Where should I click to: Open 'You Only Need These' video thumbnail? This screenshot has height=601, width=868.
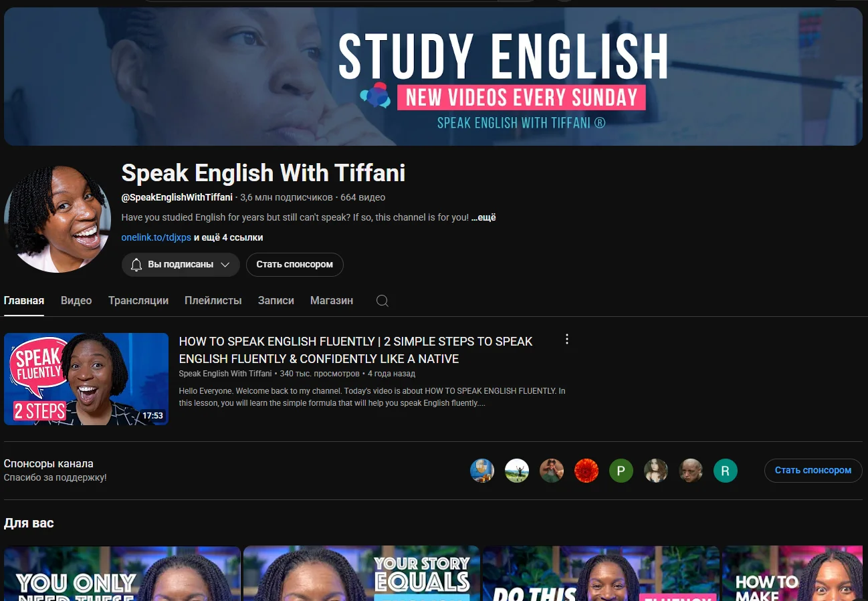tap(122, 574)
